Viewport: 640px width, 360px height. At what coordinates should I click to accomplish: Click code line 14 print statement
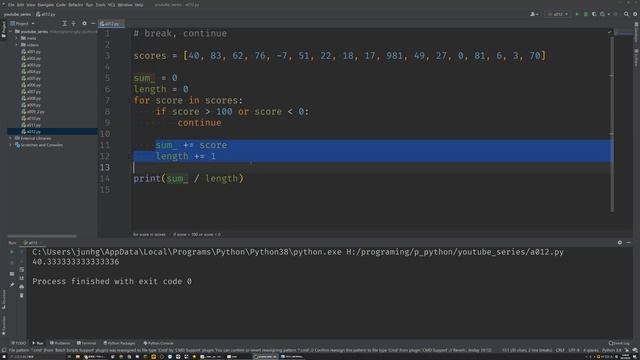(188, 178)
